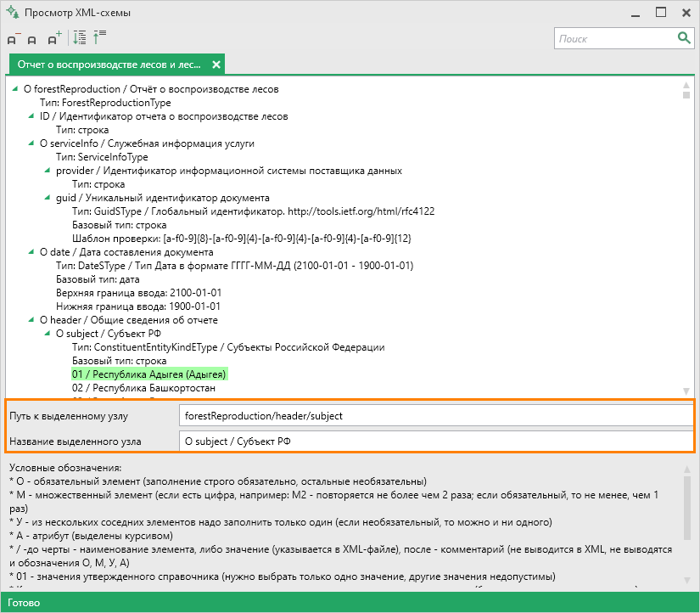Select the report tab 'Отчет о воспроизводстве лесов'
Image resolution: width=700 pixels, height=613 pixels.
coord(109,65)
